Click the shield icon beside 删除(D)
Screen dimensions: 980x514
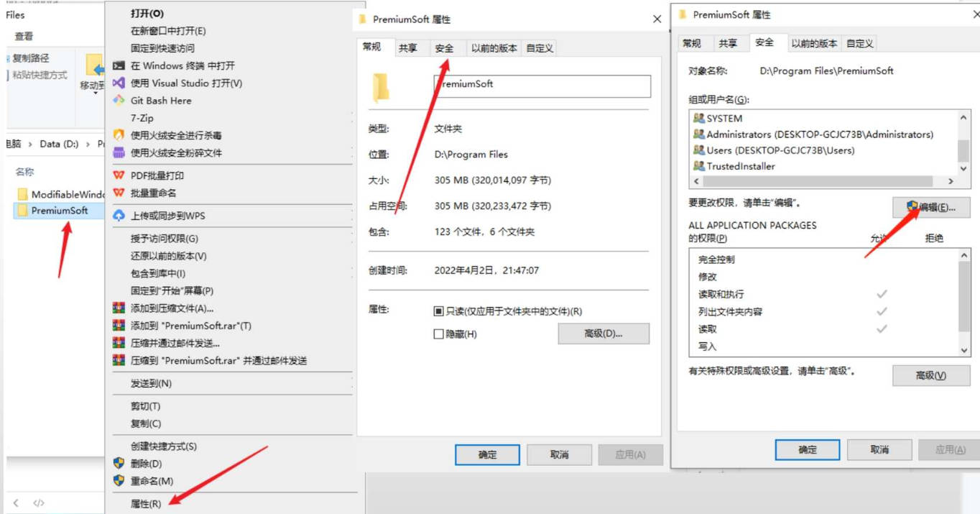coord(119,464)
